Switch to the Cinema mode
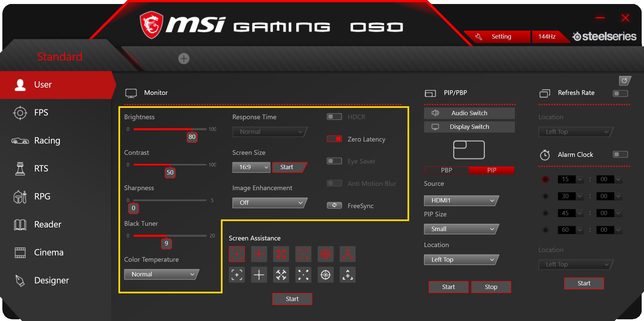Screen dimensions: 644x321 pyautogui.click(x=56, y=252)
